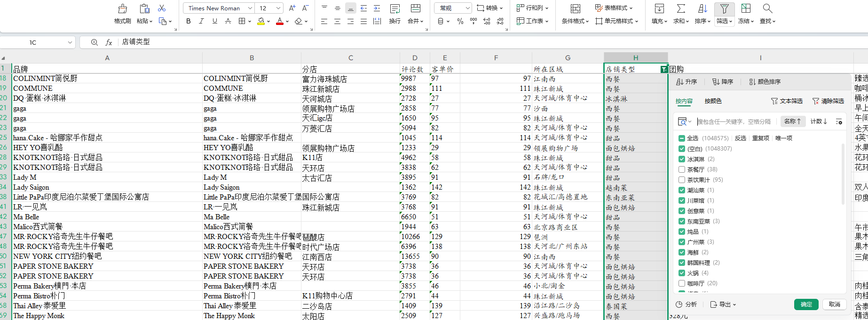868x320 pixels.
Task: Toggle Underline formatting
Action: [215, 21]
